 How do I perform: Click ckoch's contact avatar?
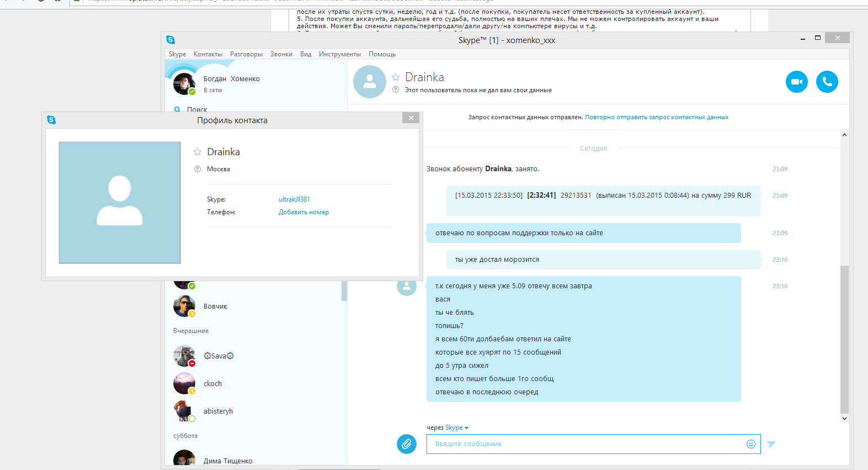click(x=184, y=383)
